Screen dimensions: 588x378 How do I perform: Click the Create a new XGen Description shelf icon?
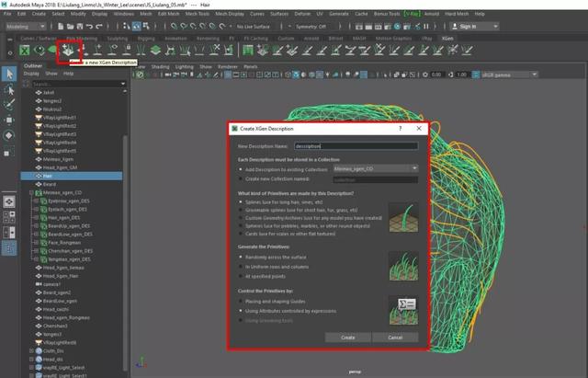coord(68,50)
